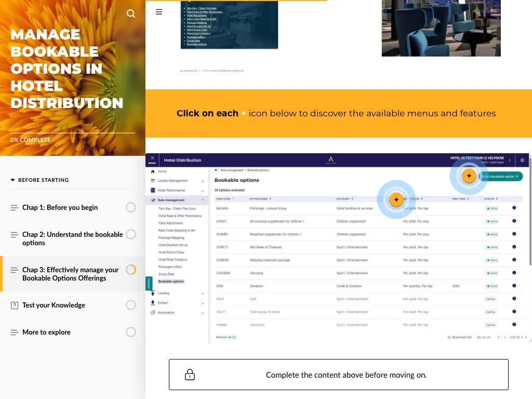Click the 0% COMPLETE progress bar
The image size is (532, 399).
tap(73, 132)
